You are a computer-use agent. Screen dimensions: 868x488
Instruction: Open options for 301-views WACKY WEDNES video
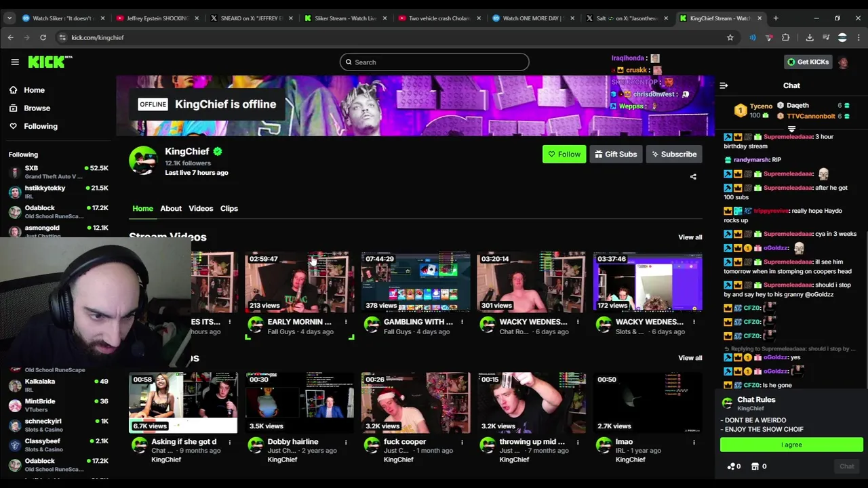click(x=578, y=322)
